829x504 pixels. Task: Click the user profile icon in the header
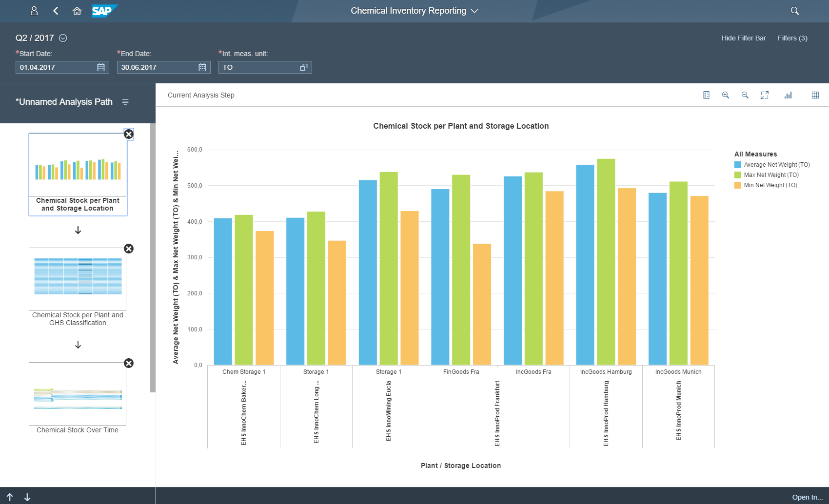pos(34,10)
